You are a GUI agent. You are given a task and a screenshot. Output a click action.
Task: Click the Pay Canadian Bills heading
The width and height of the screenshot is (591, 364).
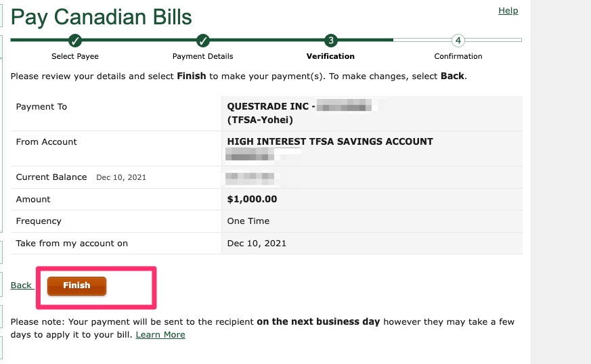pyautogui.click(x=102, y=18)
